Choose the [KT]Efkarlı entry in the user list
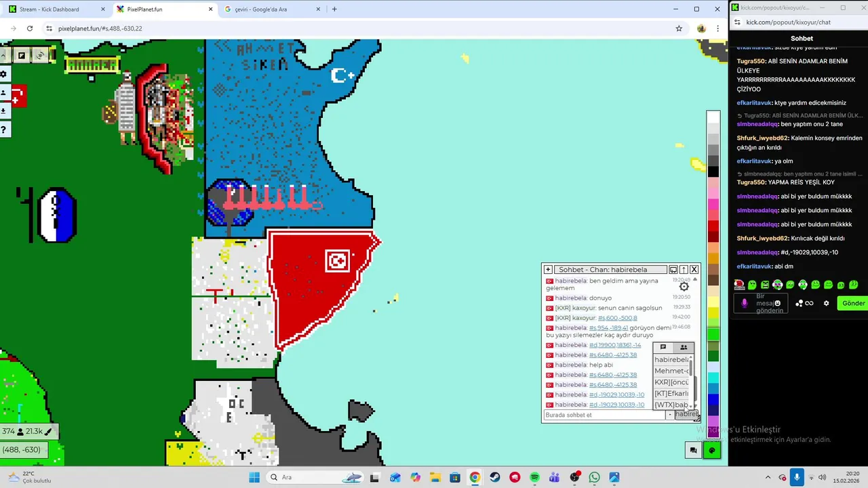The image size is (868, 488). click(671, 393)
